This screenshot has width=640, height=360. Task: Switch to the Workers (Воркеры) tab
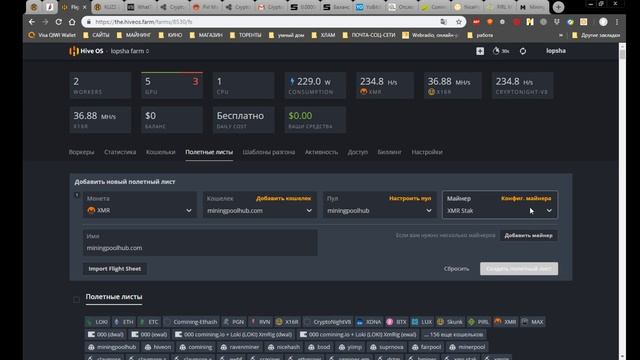pos(81,152)
